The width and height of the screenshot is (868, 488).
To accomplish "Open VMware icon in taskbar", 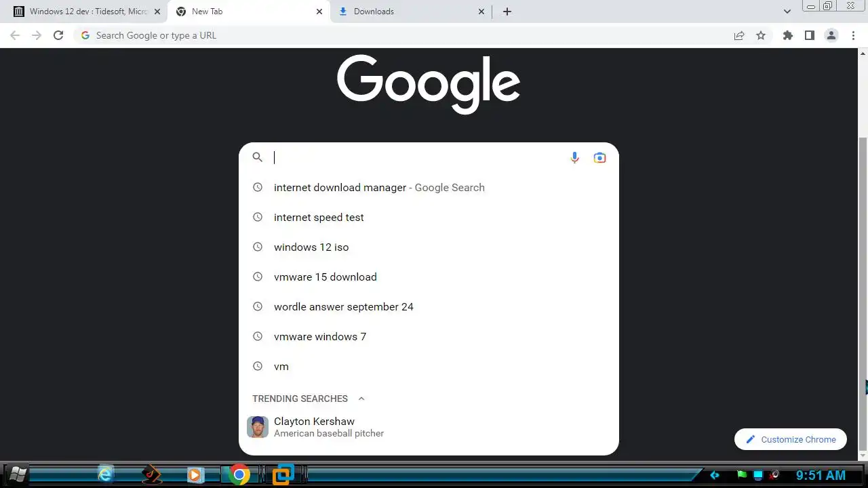I will (283, 474).
